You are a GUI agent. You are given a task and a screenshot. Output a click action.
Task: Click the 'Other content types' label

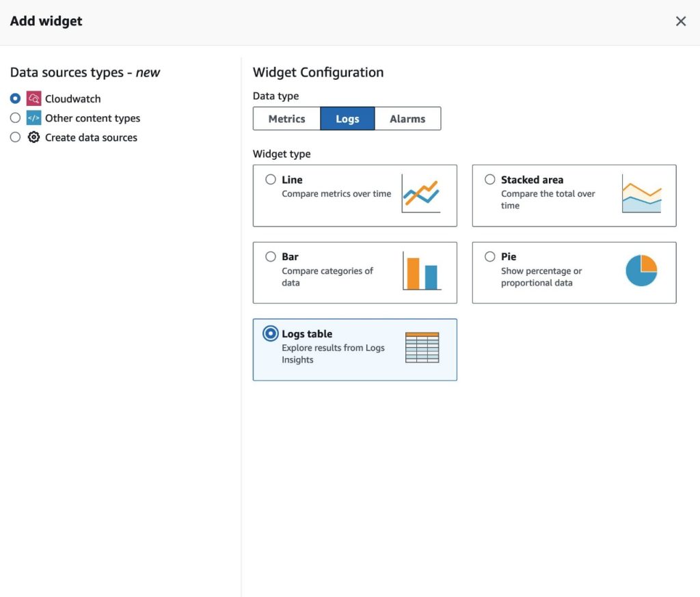(92, 118)
